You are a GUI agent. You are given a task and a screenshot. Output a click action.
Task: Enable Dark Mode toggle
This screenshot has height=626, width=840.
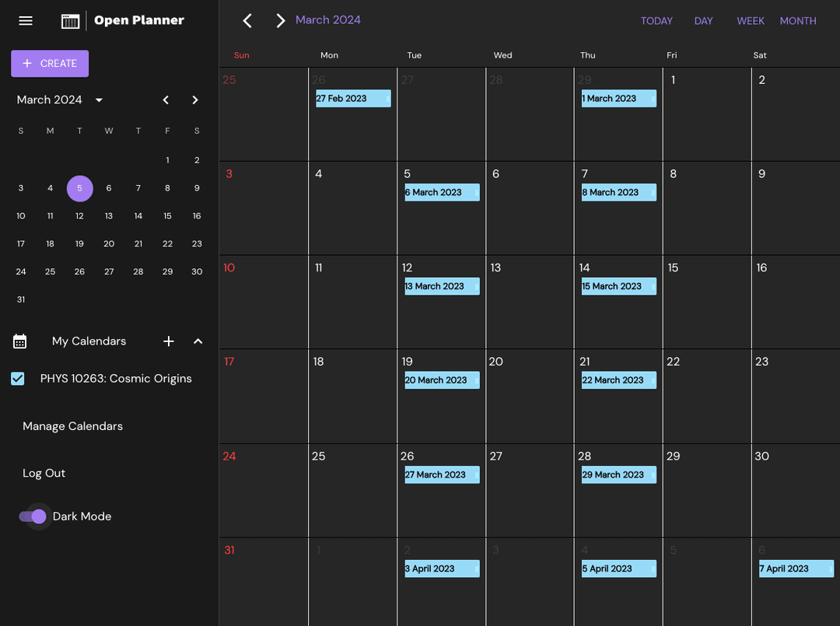coord(34,516)
